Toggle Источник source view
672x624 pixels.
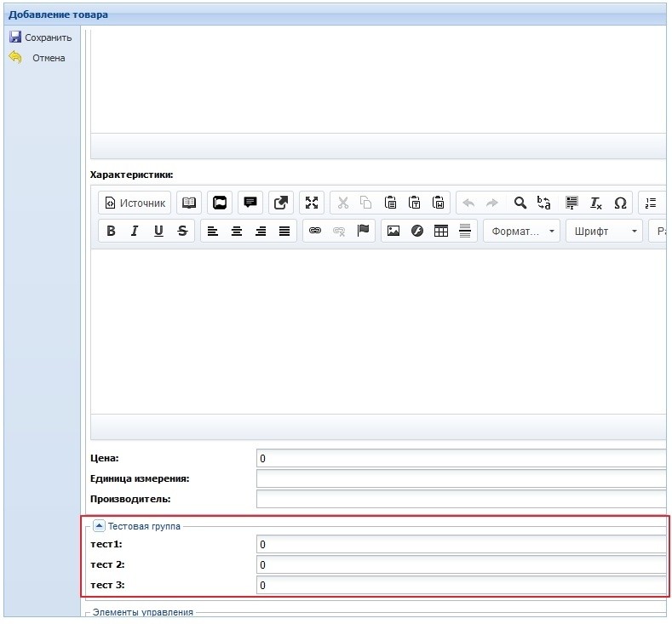(135, 203)
